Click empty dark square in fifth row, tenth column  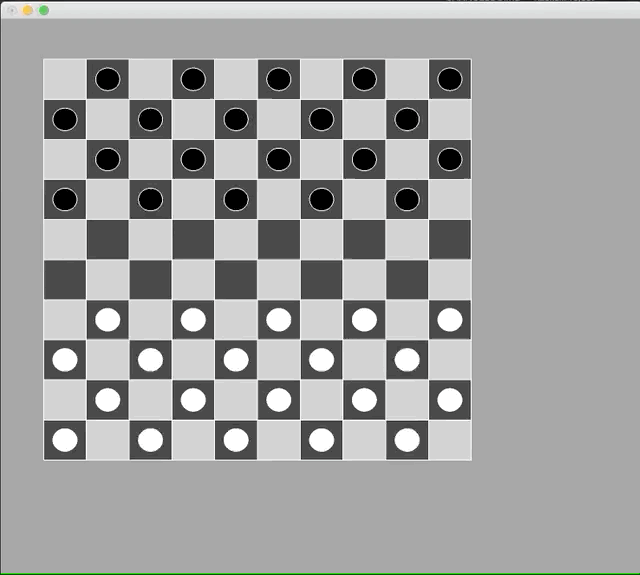coord(450,240)
